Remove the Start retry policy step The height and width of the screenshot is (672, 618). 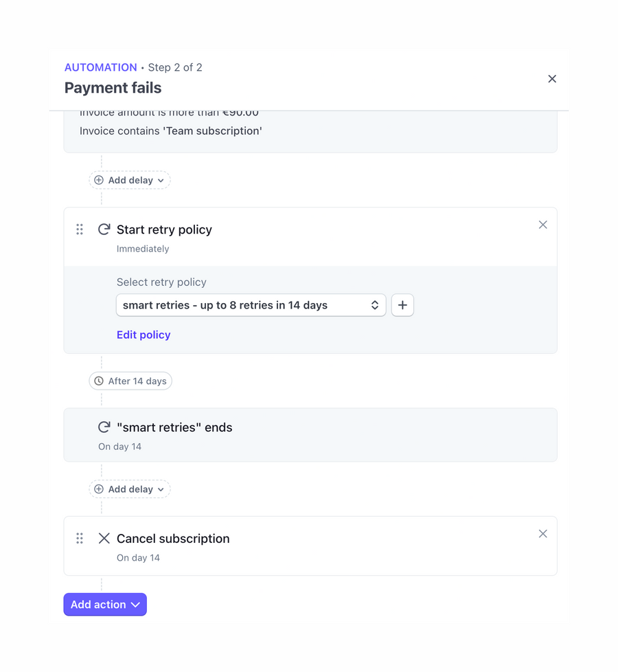542,225
